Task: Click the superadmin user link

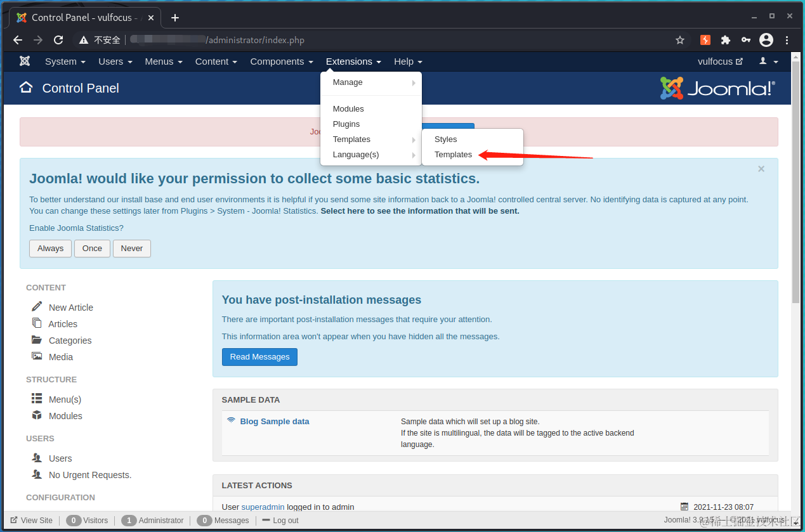Action: point(263,507)
